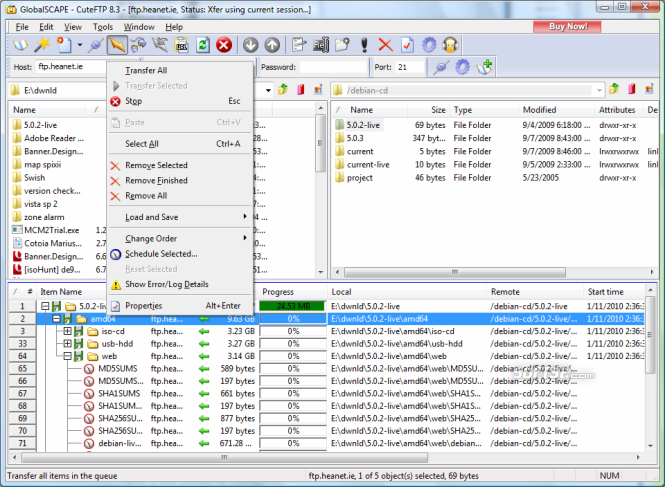Choose Remove Finished in context menu
The width and height of the screenshot is (665, 487).
pyautogui.click(x=180, y=180)
